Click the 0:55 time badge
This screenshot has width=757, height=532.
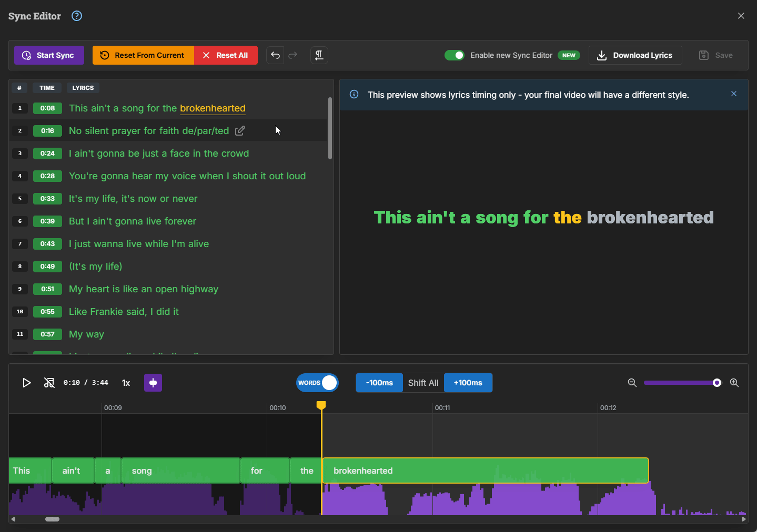[47, 312]
